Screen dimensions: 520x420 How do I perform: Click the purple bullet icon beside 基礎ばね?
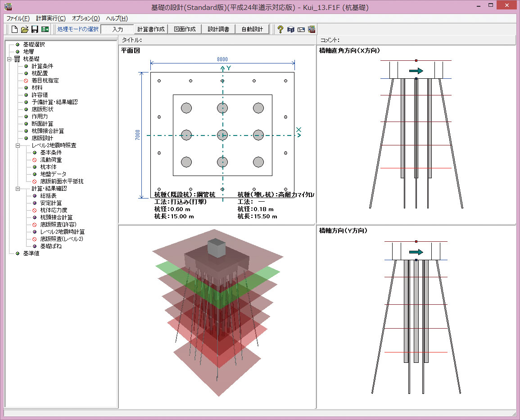tap(35, 246)
